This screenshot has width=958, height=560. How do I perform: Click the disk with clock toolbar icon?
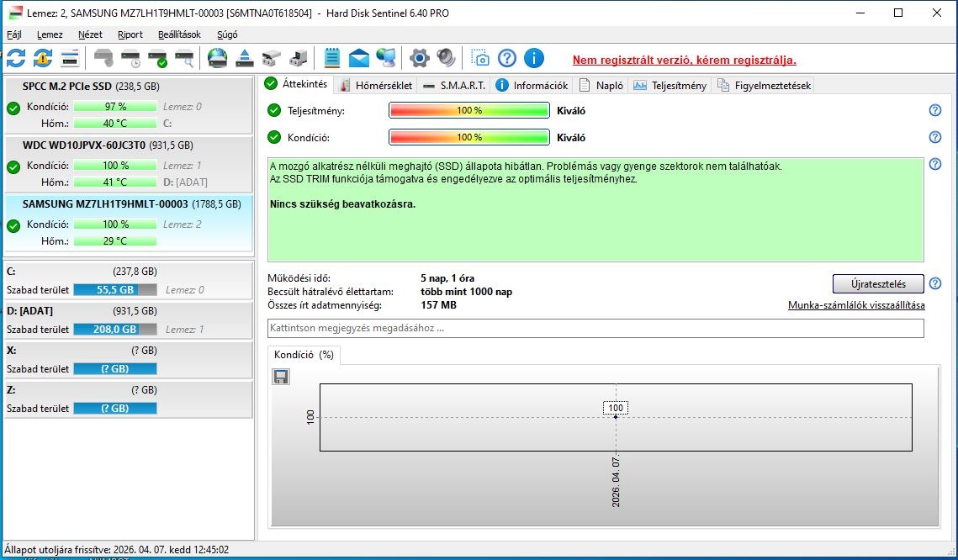point(130,59)
